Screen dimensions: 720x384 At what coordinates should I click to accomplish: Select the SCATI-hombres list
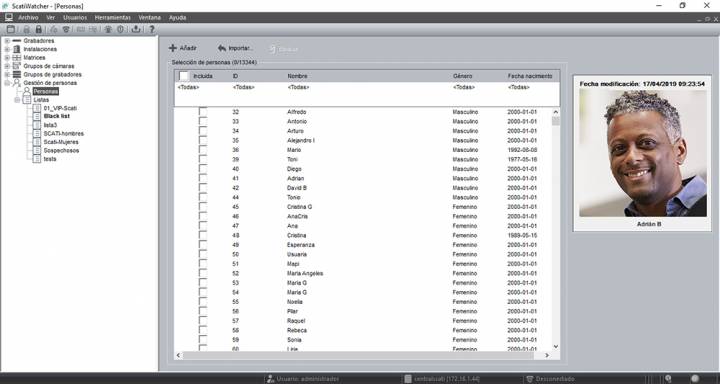pyautogui.click(x=64, y=134)
